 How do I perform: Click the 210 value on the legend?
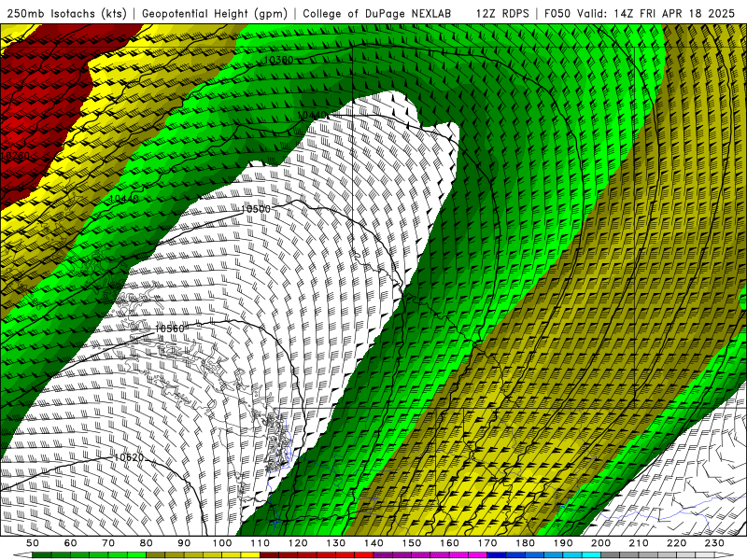point(639,543)
